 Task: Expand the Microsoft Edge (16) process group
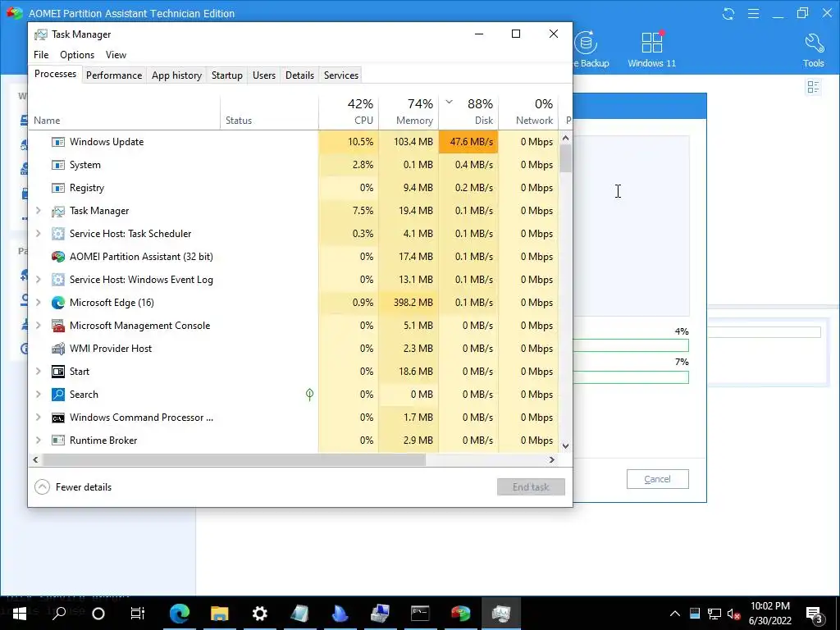click(38, 303)
